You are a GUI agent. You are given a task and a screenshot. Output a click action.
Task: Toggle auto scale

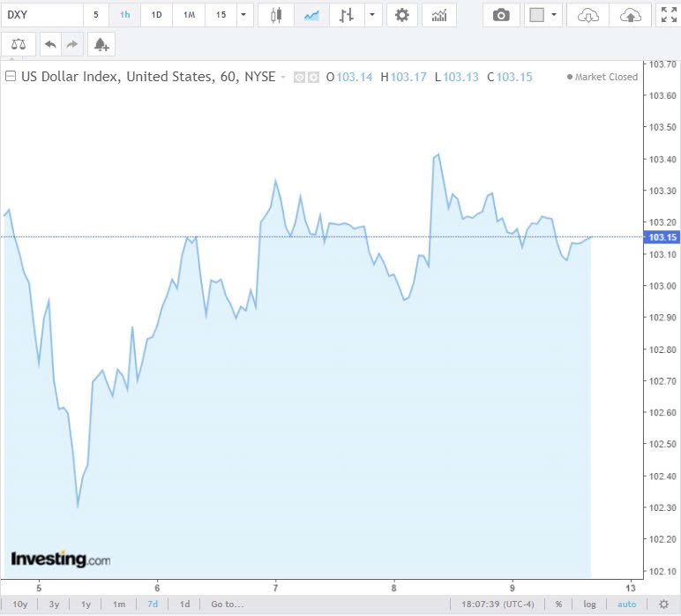coord(626,605)
